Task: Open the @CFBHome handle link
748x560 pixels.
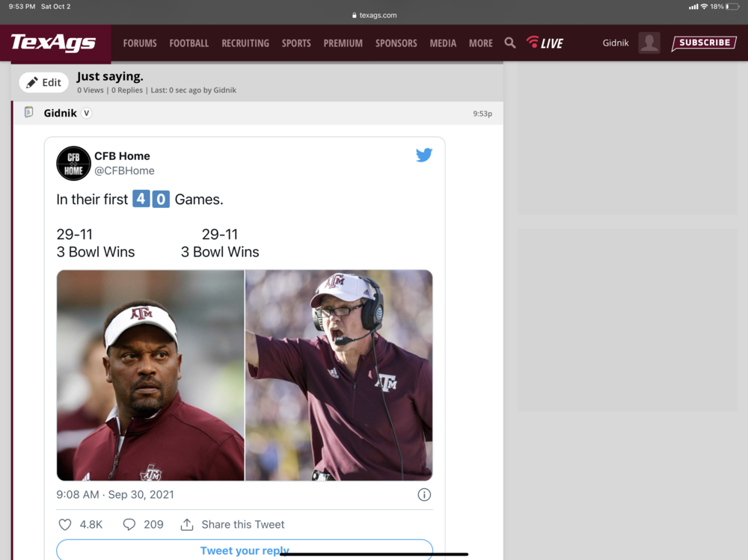Action: coord(124,170)
